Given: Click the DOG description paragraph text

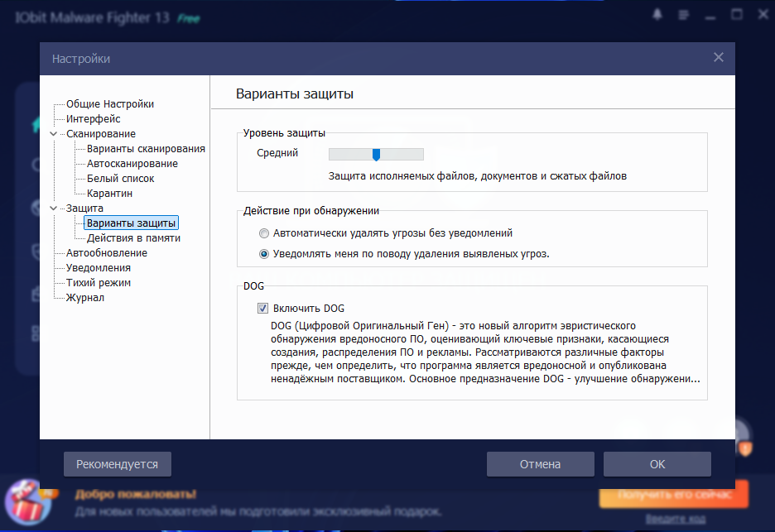Looking at the screenshot, I should (485, 352).
